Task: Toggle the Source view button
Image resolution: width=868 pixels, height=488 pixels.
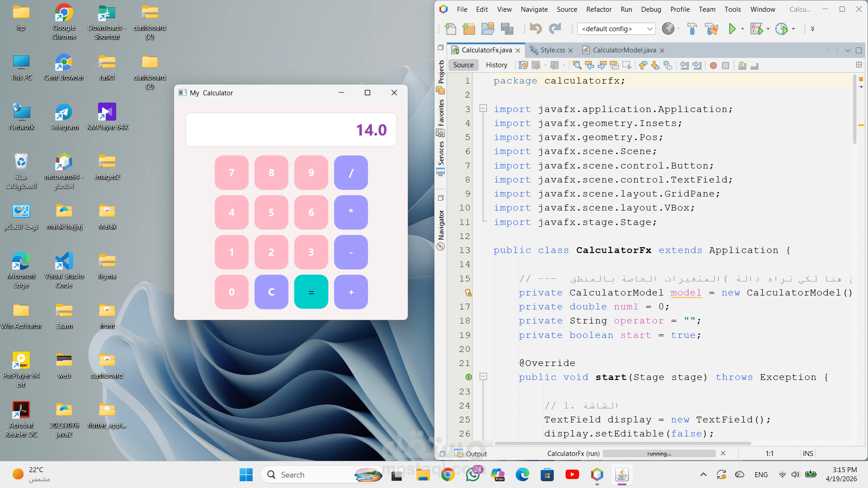Action: [x=463, y=65]
